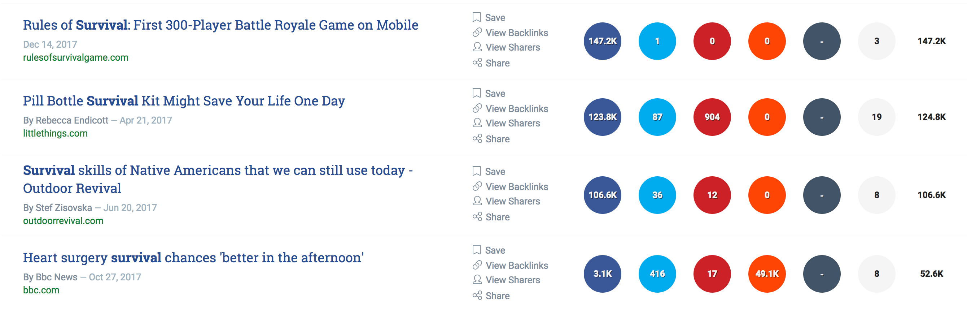Click the Save bookmark icon for Rules of Survival
The height and width of the screenshot is (310, 980).
pos(476,17)
